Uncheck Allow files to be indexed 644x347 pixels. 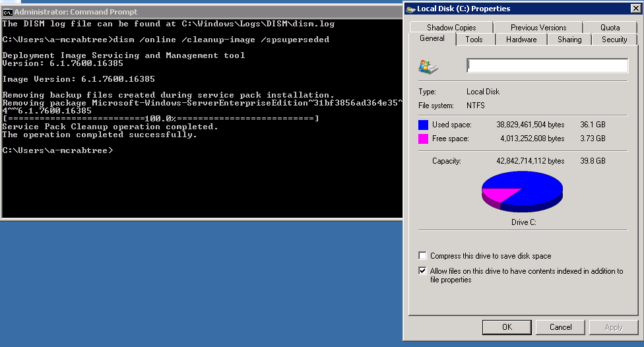coord(423,271)
